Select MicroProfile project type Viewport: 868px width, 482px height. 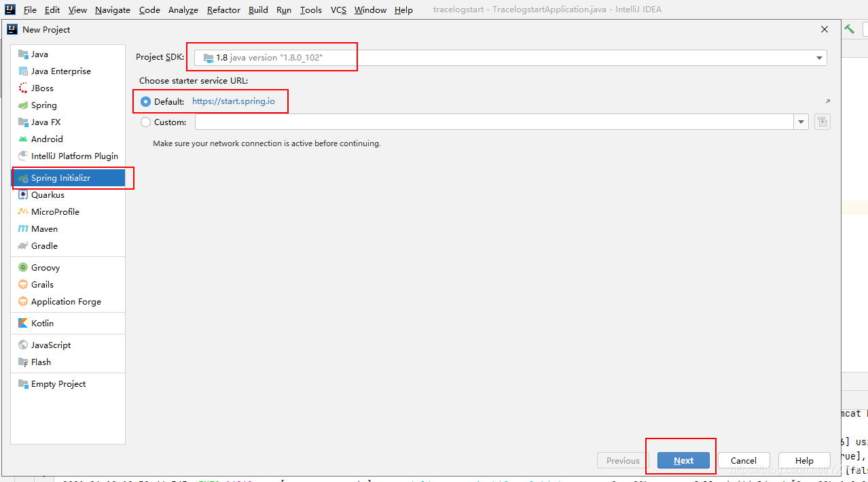click(x=68, y=211)
